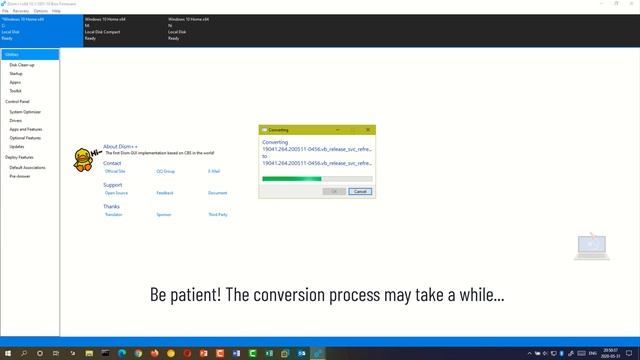
Task: Open System Optimizer in the sidebar
Action: click(25, 112)
